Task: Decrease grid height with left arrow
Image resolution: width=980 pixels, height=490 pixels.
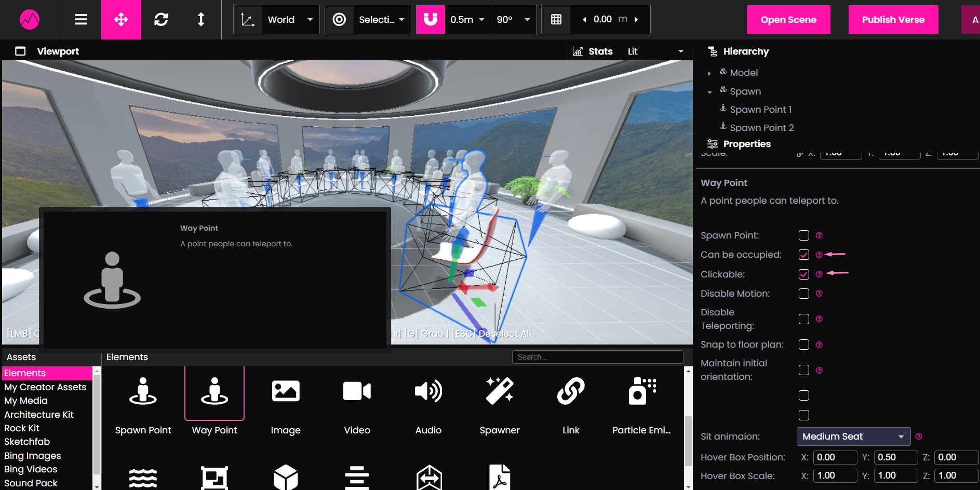Action: tap(584, 20)
